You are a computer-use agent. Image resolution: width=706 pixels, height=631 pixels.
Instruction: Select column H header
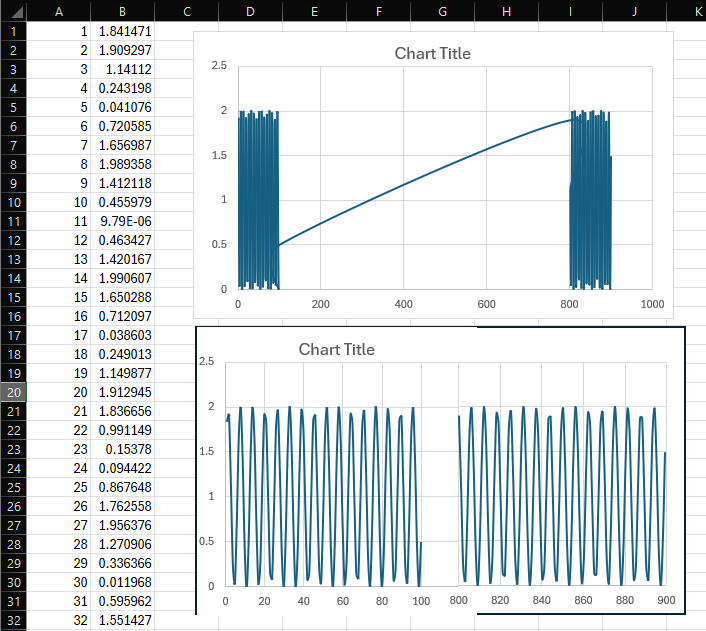[x=506, y=11]
